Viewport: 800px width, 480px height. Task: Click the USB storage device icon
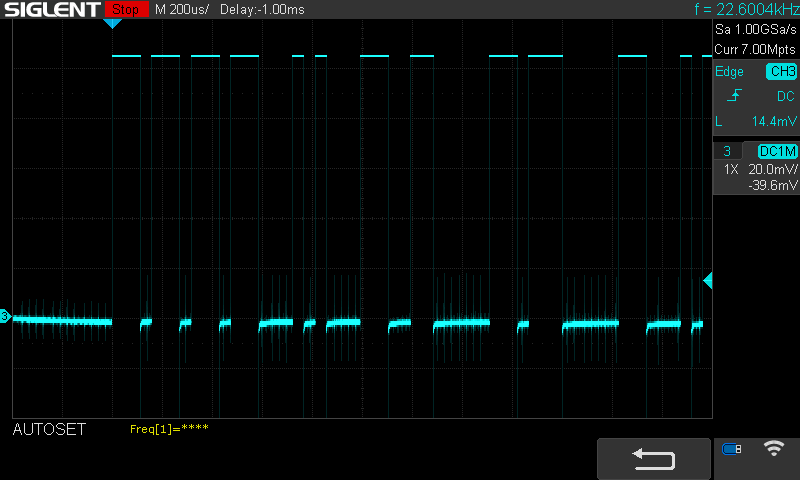[732, 449]
